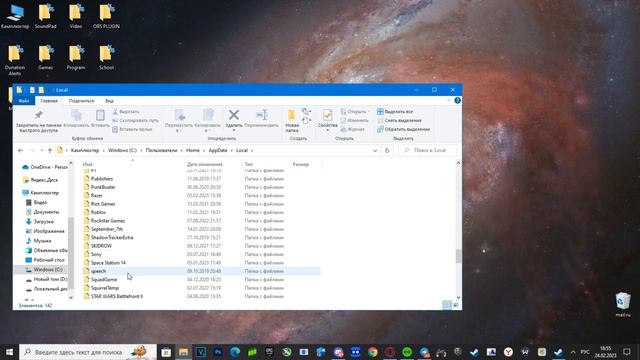Go up one level with the up arrow
The height and width of the screenshot is (360, 640).
[50, 150]
